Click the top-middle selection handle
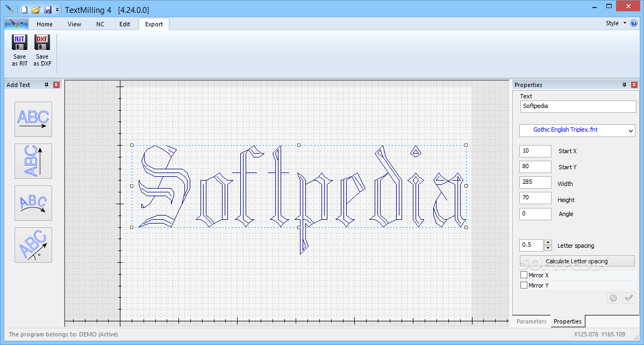Screen dimensions: 644x345 pos(299,145)
